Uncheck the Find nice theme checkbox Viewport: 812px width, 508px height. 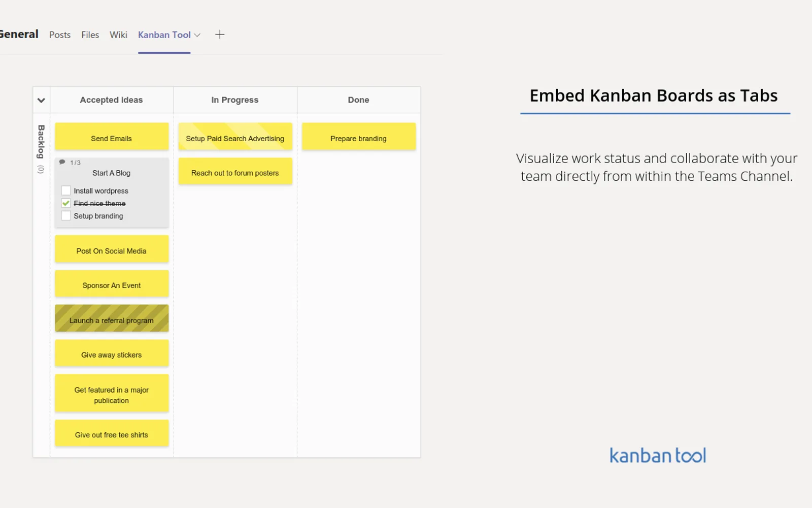66,203
